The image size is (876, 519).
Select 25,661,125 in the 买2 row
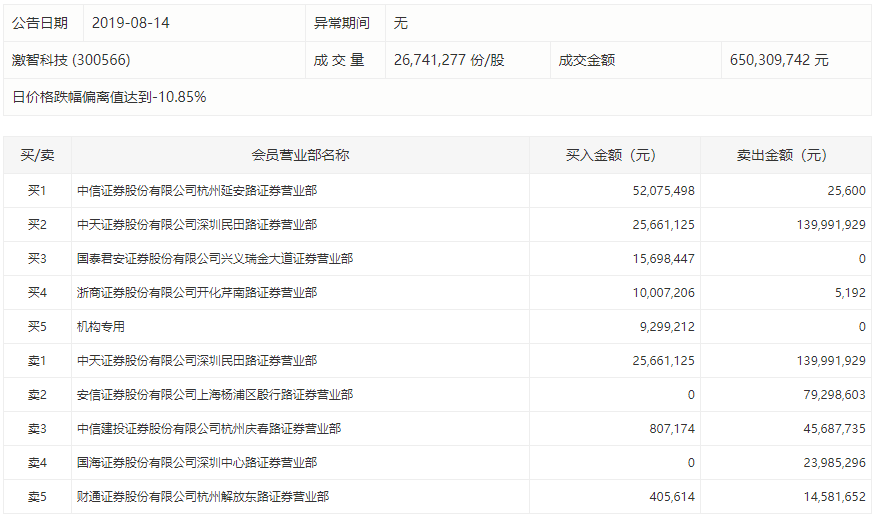664,225
